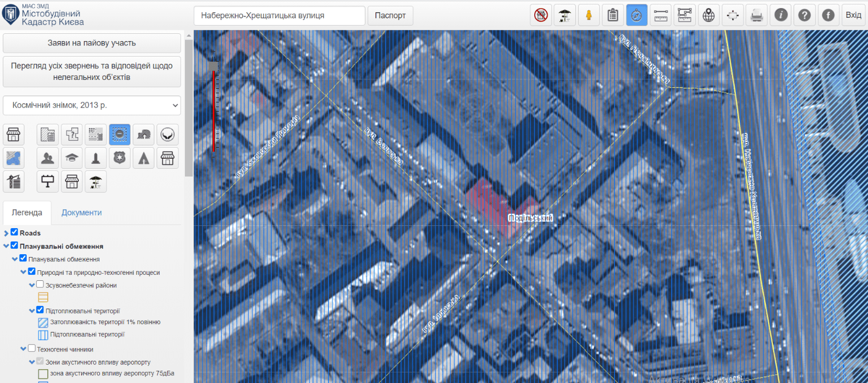
Task: Click the Паспорт button
Action: [390, 16]
